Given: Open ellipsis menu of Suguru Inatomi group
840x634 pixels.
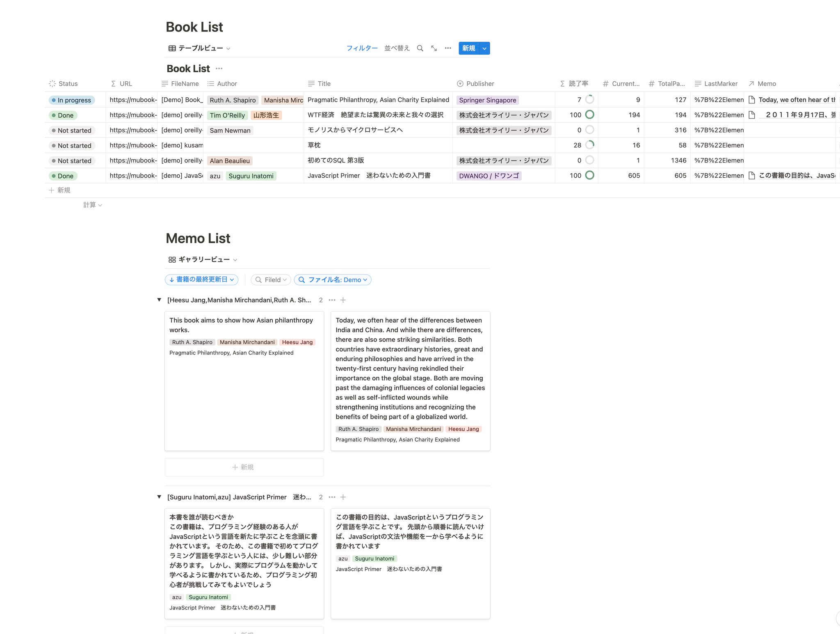Looking at the screenshot, I should 332,497.
